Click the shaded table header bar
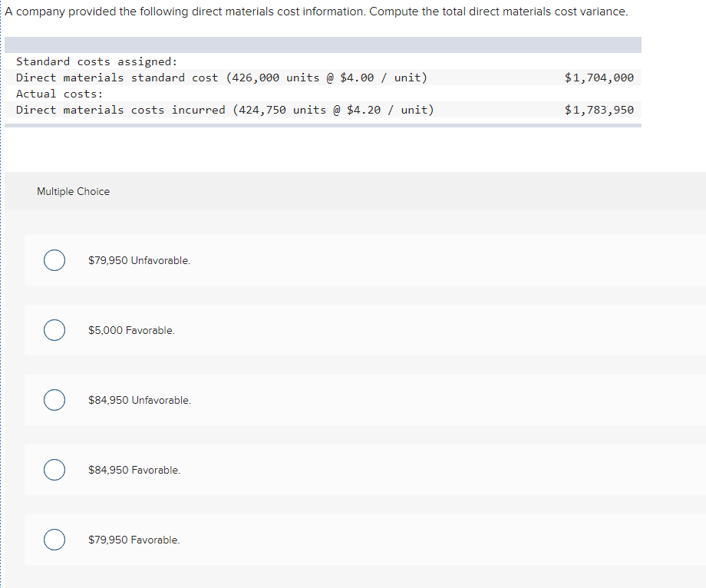 click(x=323, y=45)
